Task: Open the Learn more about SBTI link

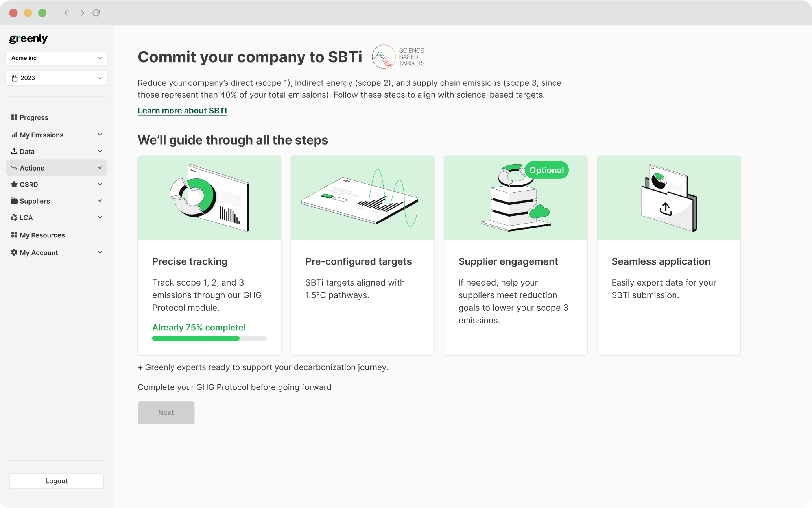Action: [x=182, y=111]
